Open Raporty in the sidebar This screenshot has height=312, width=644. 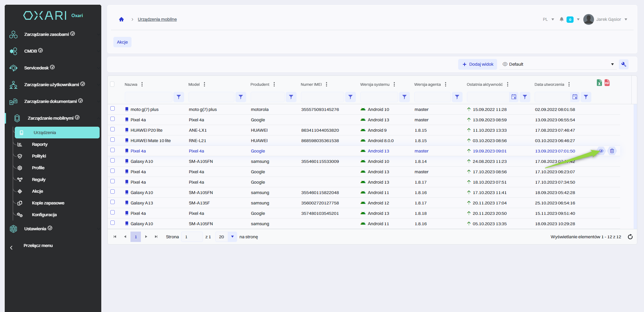(x=40, y=144)
